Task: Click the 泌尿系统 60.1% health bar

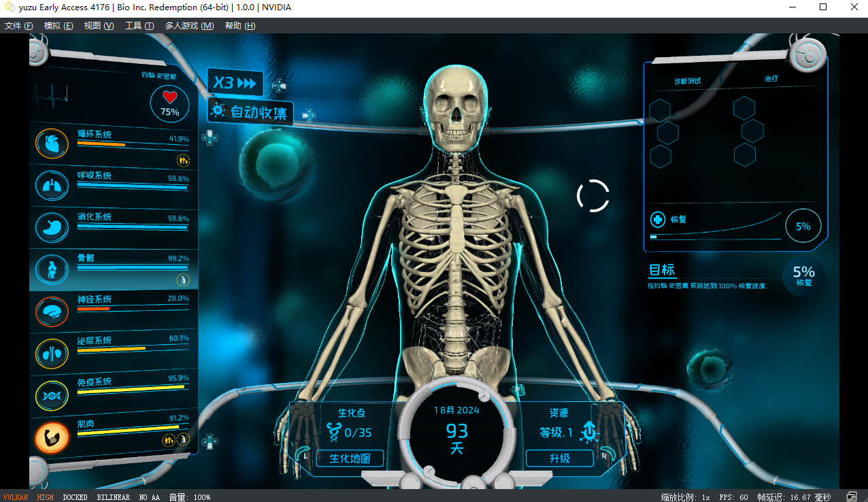Action: [x=133, y=349]
